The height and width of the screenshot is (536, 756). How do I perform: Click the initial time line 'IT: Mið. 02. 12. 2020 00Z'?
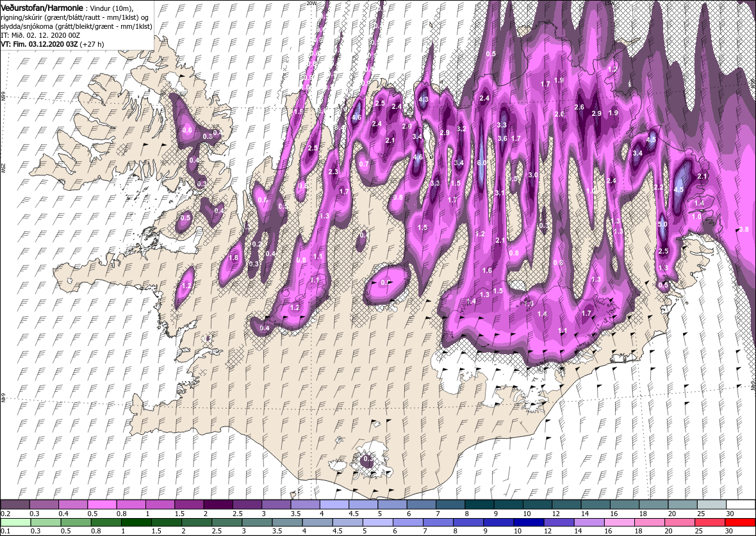tap(40, 35)
